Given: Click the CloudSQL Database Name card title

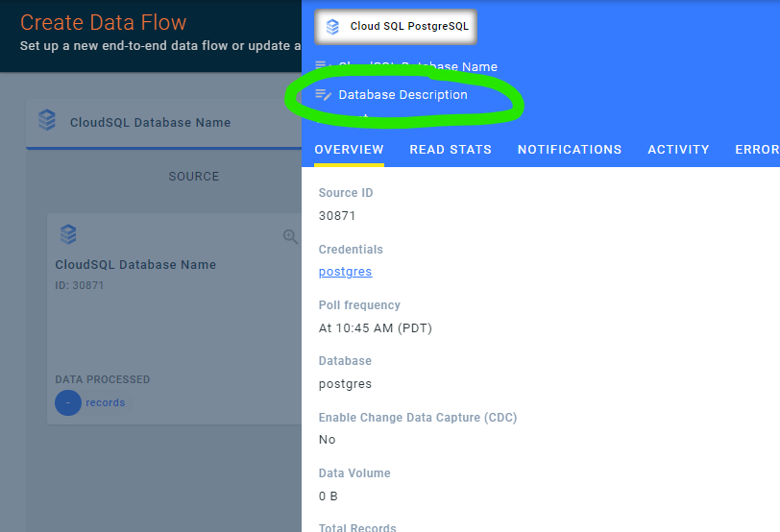Looking at the screenshot, I should click(135, 265).
